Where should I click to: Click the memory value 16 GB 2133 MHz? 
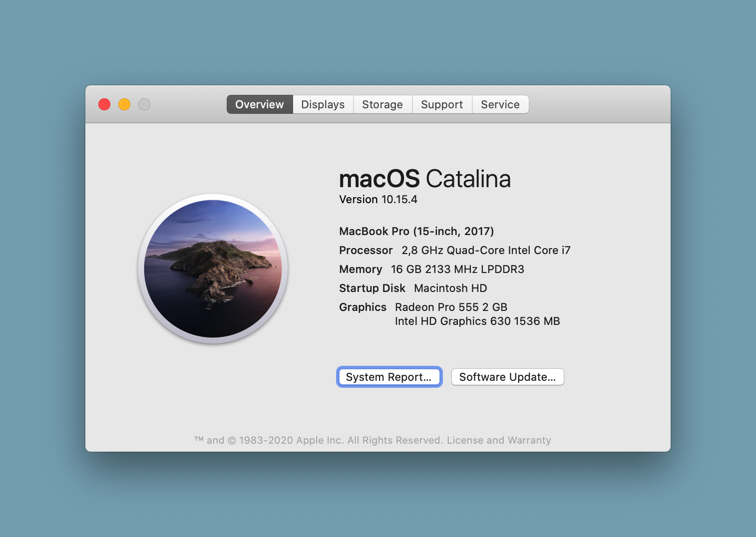(x=457, y=269)
